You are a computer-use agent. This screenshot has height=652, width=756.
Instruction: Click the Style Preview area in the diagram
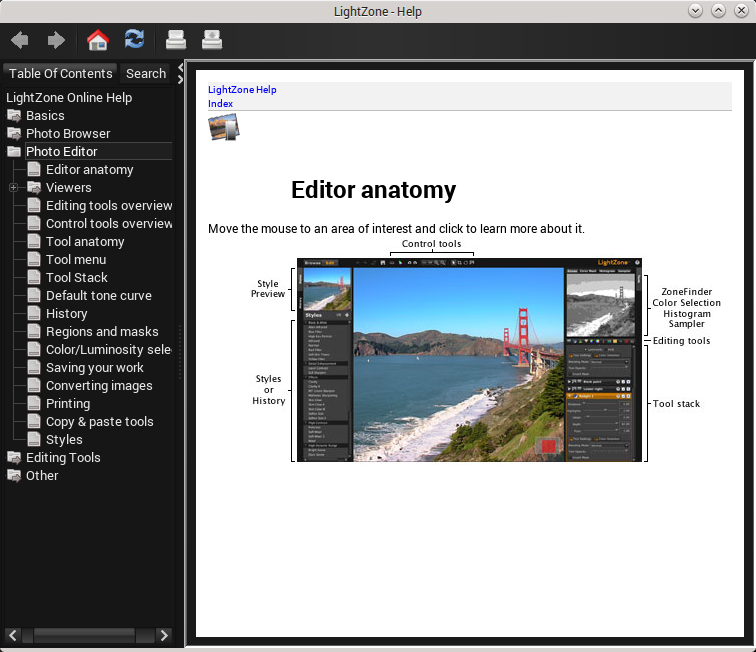[327, 289]
